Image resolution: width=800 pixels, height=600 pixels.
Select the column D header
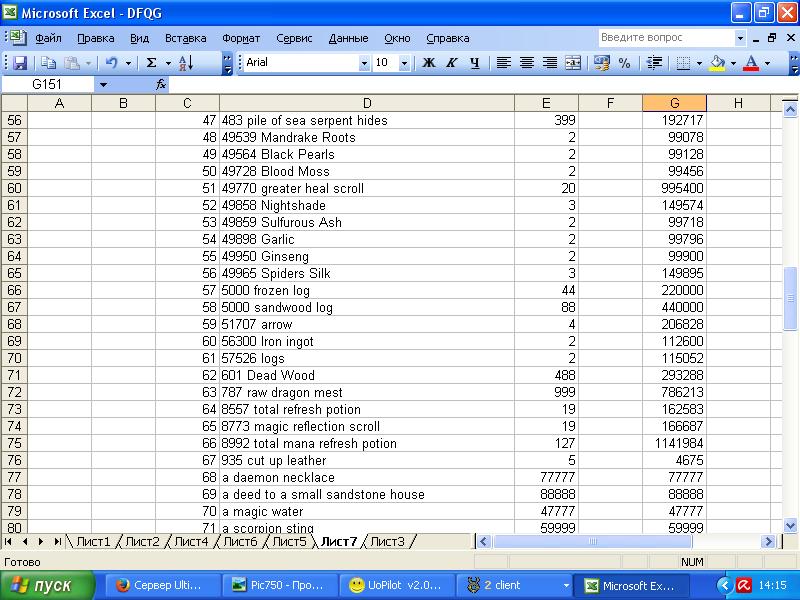tap(367, 103)
